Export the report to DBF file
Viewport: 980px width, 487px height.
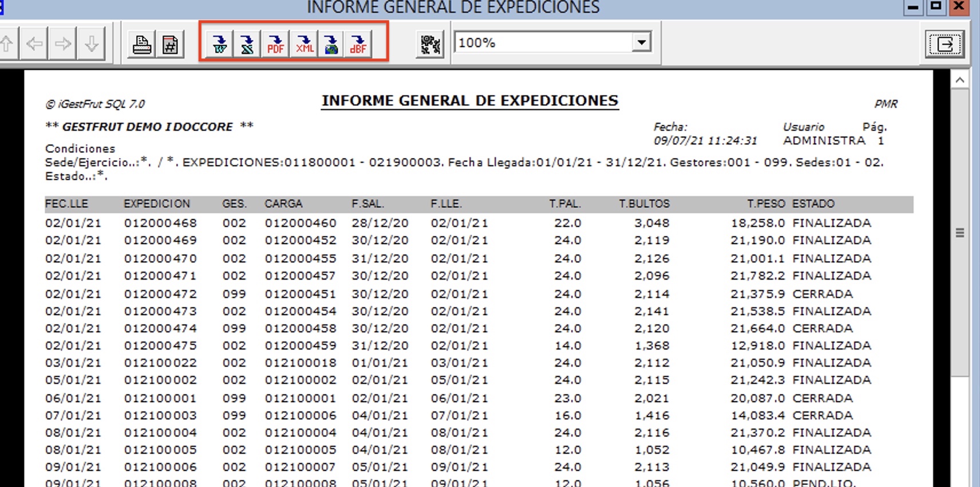(x=358, y=44)
